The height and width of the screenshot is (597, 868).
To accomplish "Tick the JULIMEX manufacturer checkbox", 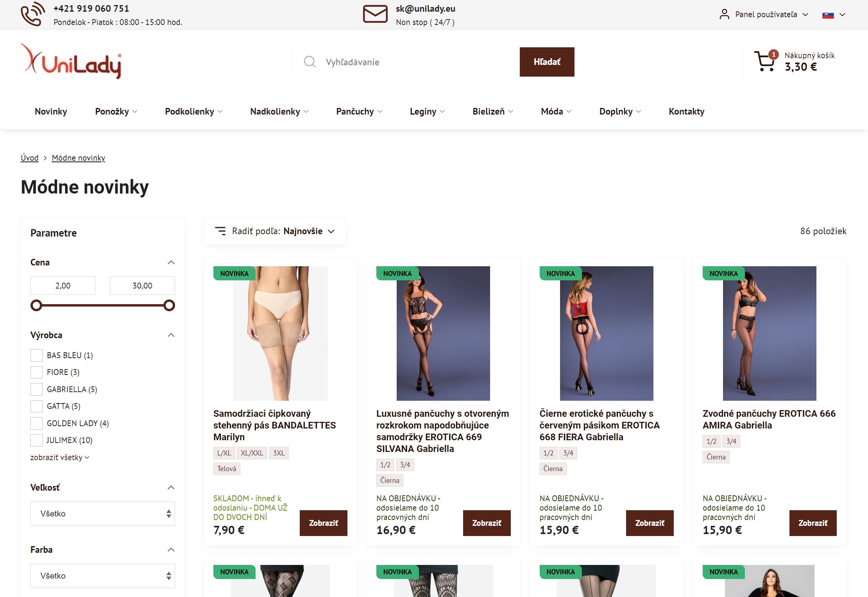I will point(36,440).
